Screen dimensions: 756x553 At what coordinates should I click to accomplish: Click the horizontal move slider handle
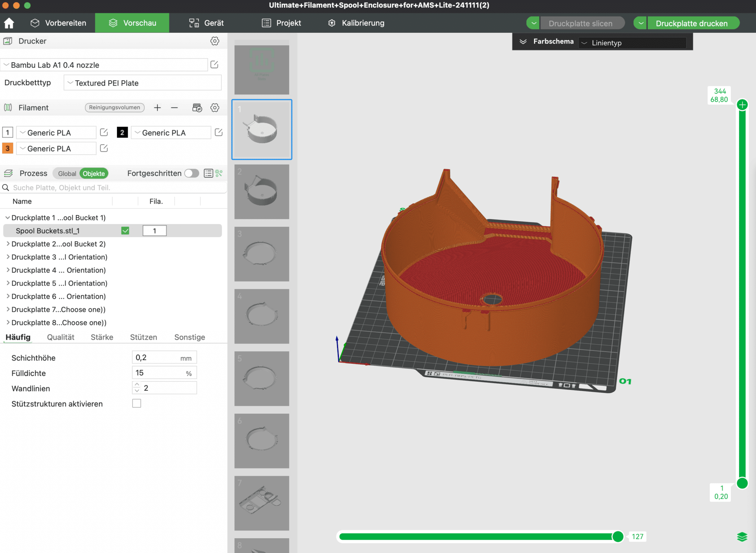click(x=618, y=537)
